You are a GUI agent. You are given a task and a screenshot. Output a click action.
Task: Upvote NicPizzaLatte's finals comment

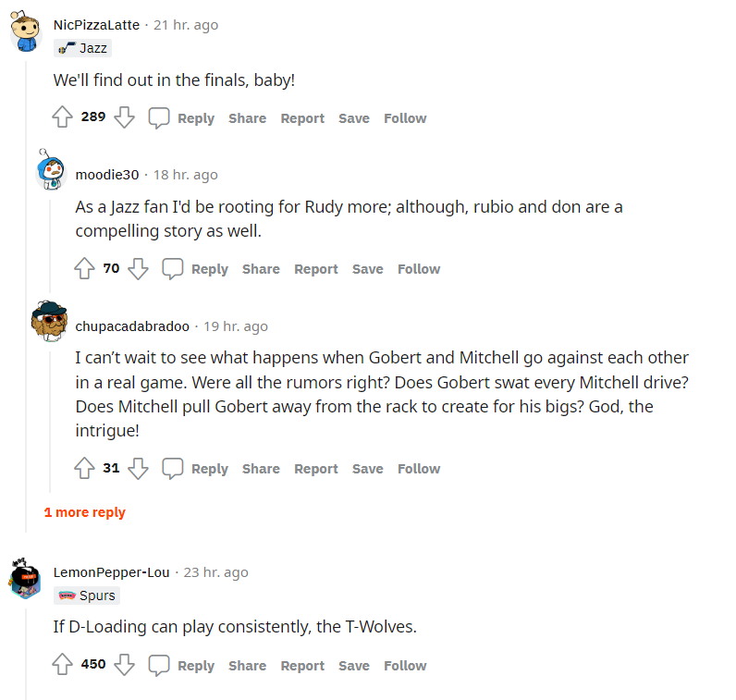pyautogui.click(x=63, y=117)
